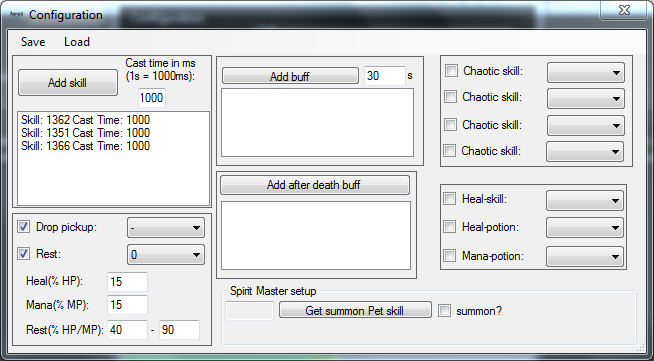Uncheck the Rest checkbox
The height and width of the screenshot is (361, 654).
click(x=23, y=253)
